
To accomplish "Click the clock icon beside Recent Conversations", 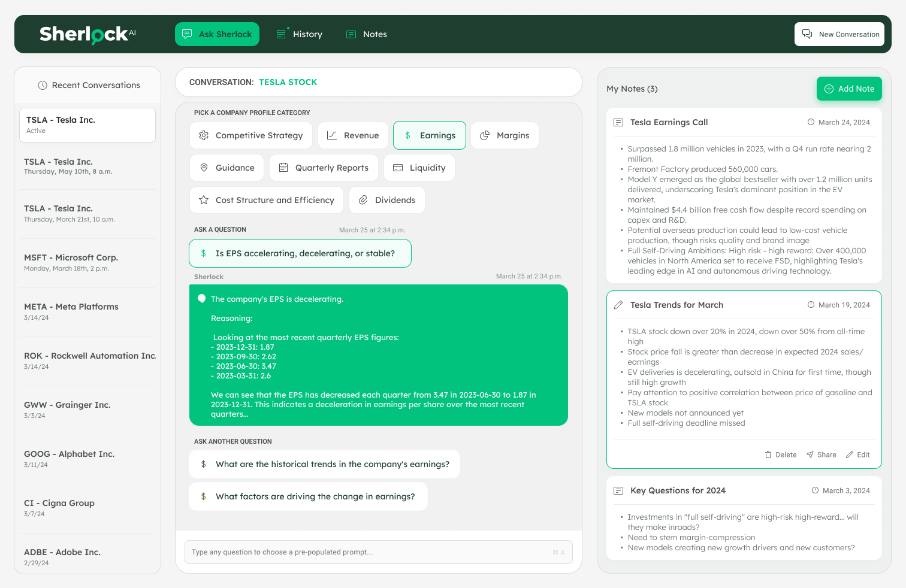I will coord(42,85).
